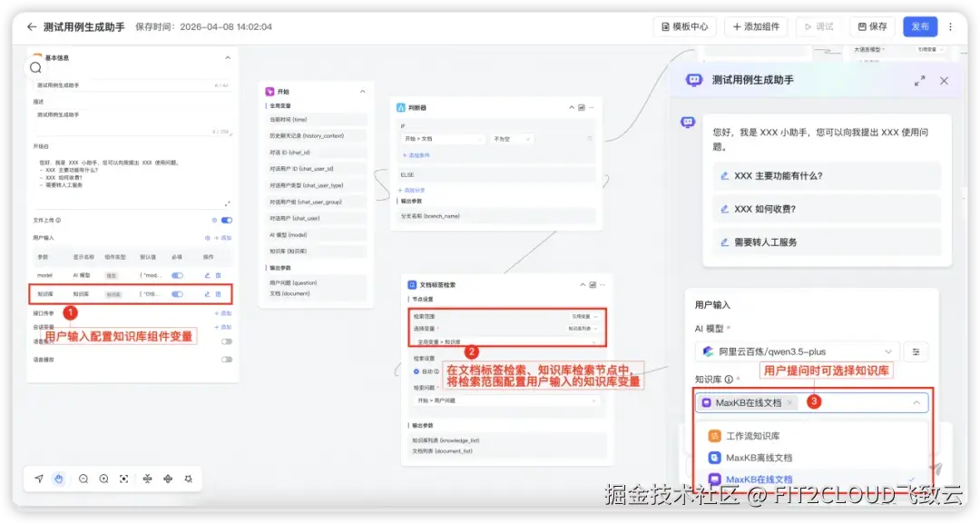Open the 全局变量 > 知识库 dropdown
Screen dimensions: 980x524
tap(506, 342)
